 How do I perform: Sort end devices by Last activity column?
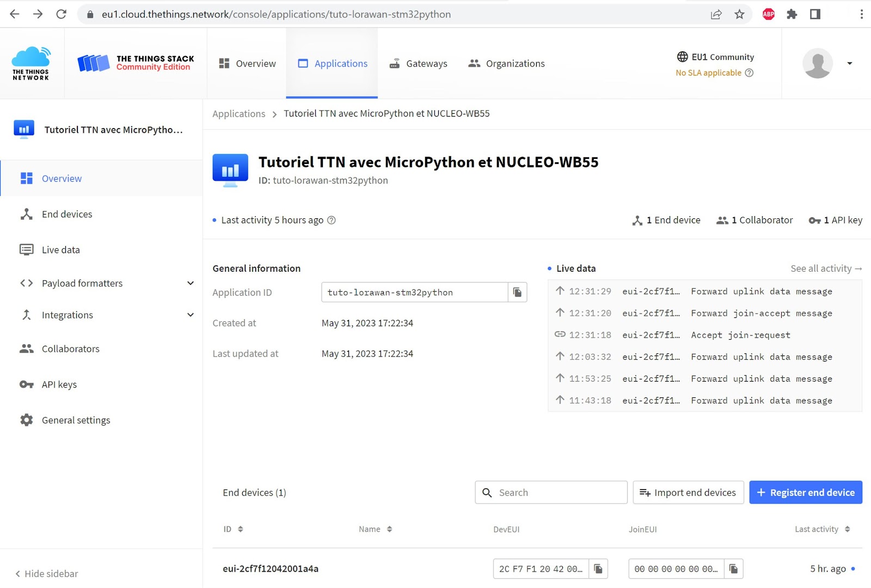822,529
